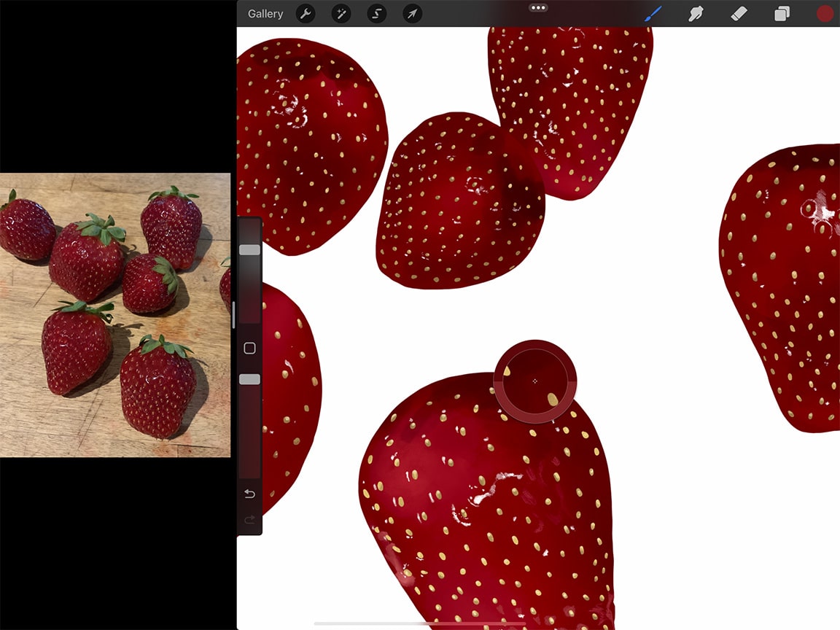Screen dimensions: 840x630
Task: Activate the Selection tool
Action: (376, 13)
